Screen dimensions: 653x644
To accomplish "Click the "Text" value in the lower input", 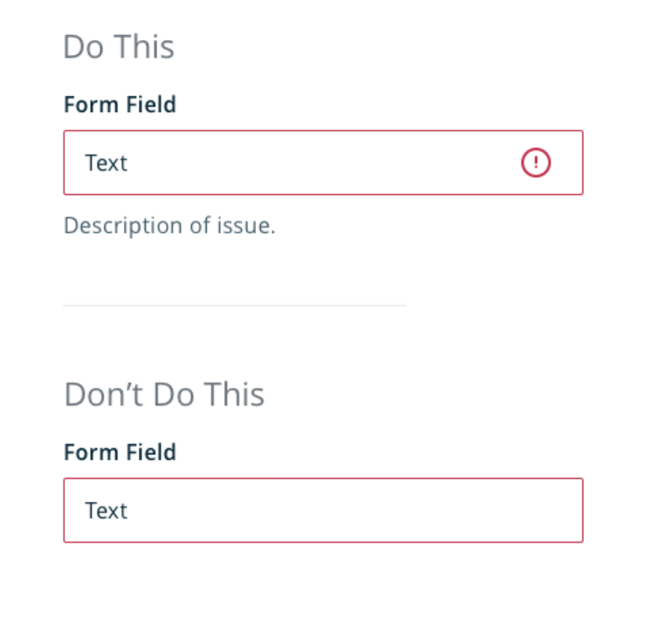I will click(x=106, y=510).
